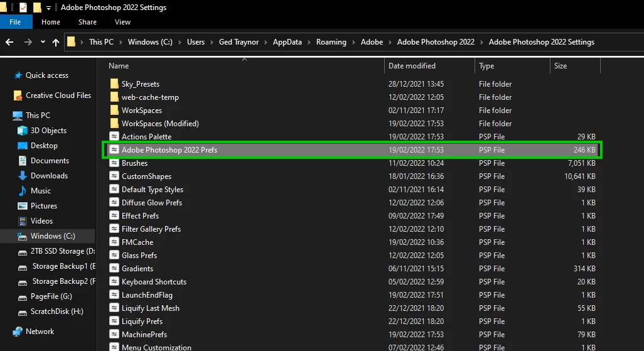The height and width of the screenshot is (351, 644).
Task: Select the Actions Palette file icon
Action: [x=114, y=136]
